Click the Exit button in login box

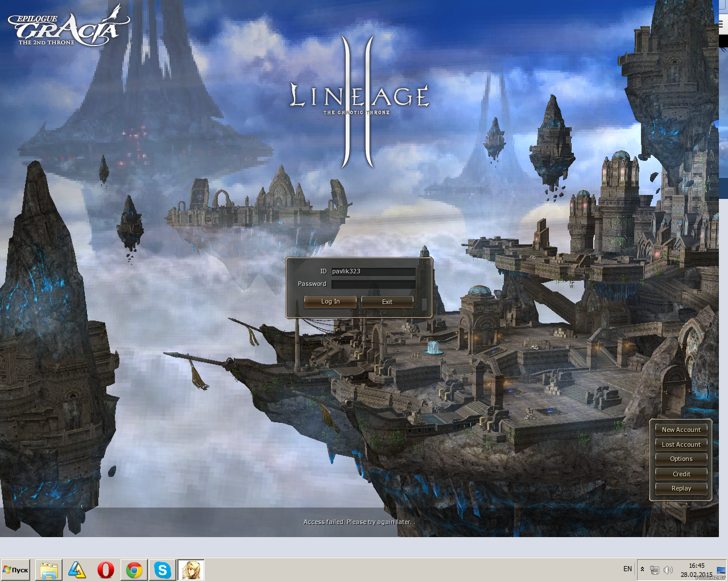click(x=387, y=302)
